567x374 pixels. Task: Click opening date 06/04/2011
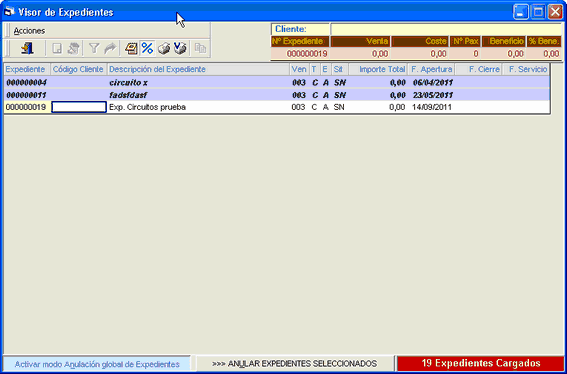point(433,83)
